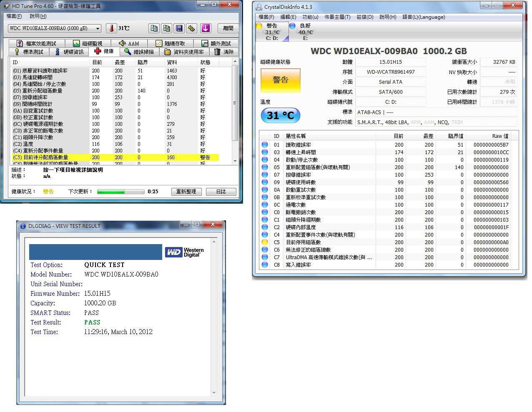The width and height of the screenshot is (532, 412).
Task: Select the 重新配置磁區數(與壞軌有關) row in CrystalDiskInfo
Action: [386, 167]
